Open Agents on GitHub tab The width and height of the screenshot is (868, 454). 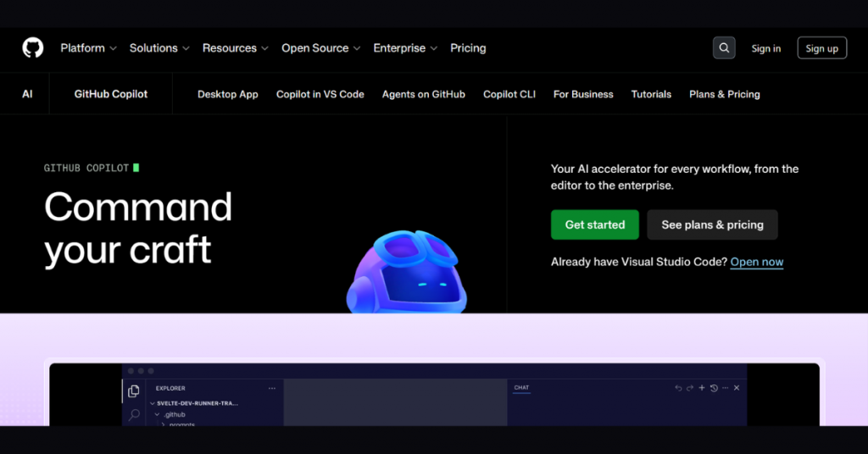[424, 94]
